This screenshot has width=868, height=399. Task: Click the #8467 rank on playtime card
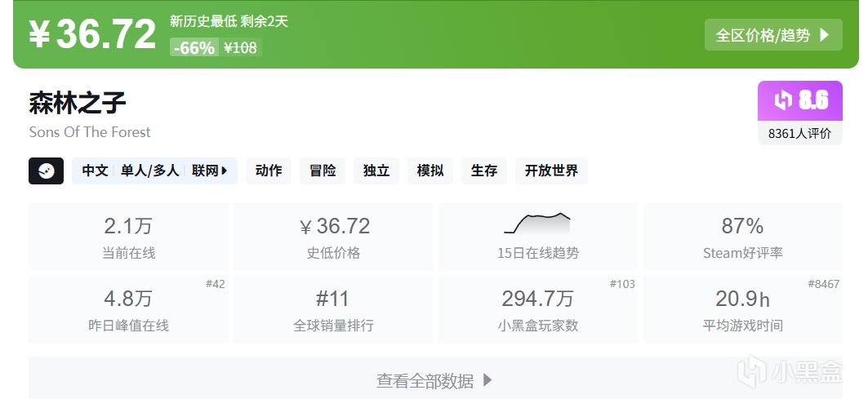pyautogui.click(x=824, y=284)
